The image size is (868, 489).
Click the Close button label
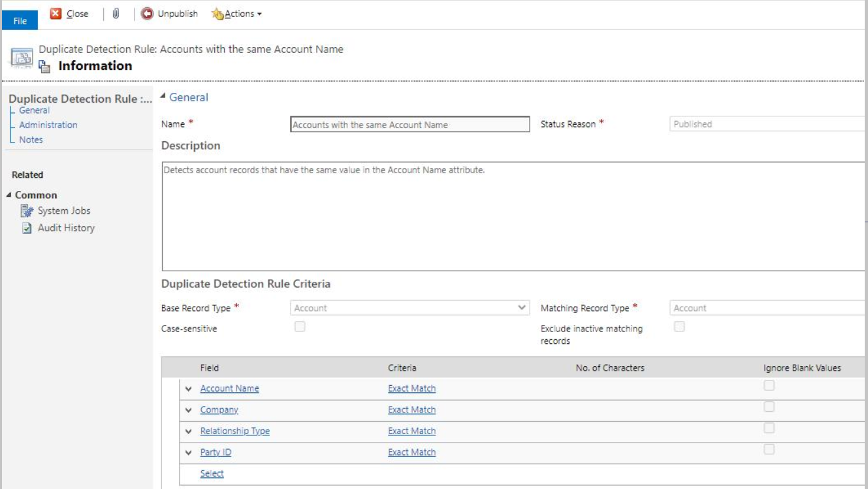(x=78, y=14)
